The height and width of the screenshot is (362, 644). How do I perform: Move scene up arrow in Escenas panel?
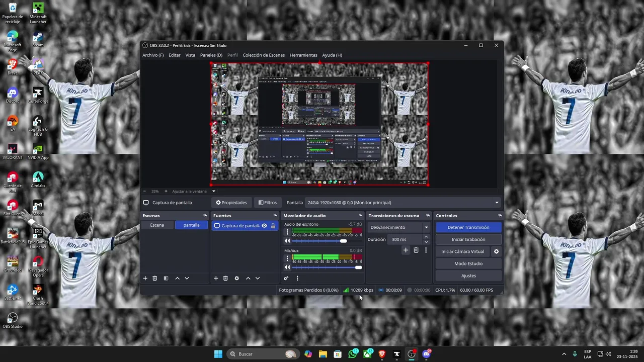[177, 278]
